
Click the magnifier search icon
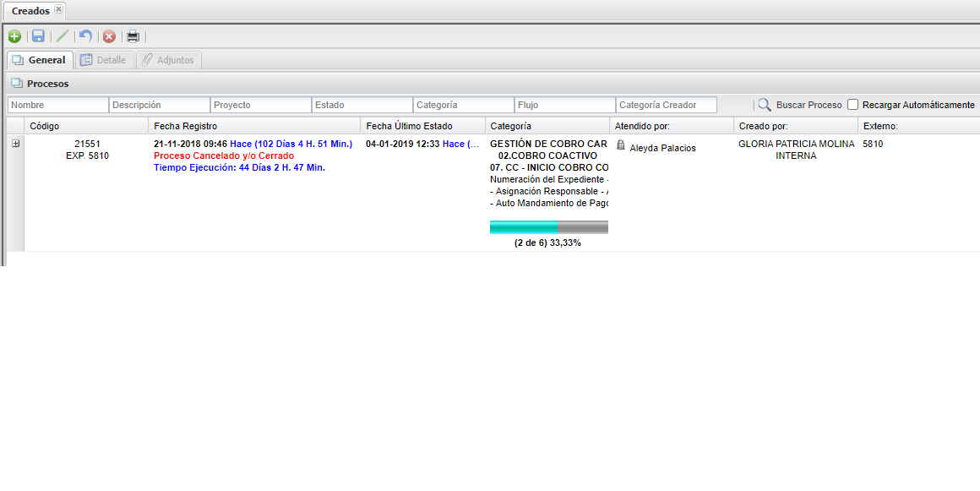(x=765, y=105)
